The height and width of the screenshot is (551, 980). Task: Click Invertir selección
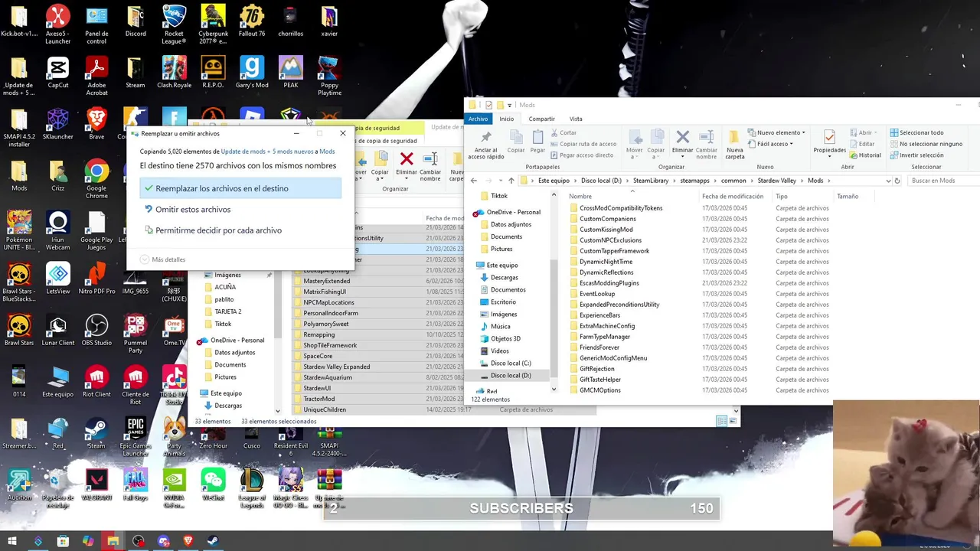pyautogui.click(x=916, y=155)
